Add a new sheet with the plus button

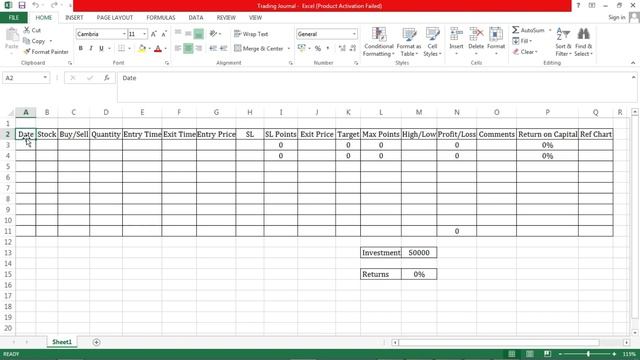pos(96,342)
